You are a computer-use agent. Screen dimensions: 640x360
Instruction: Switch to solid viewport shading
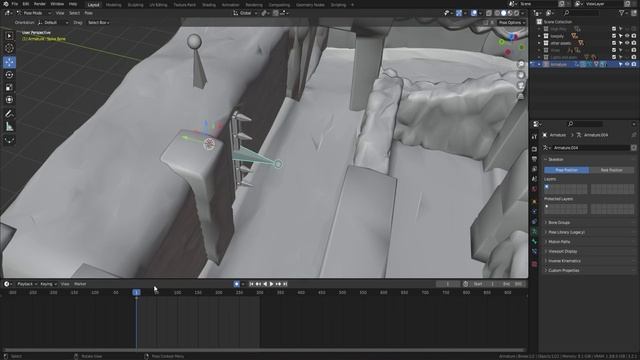(503, 13)
